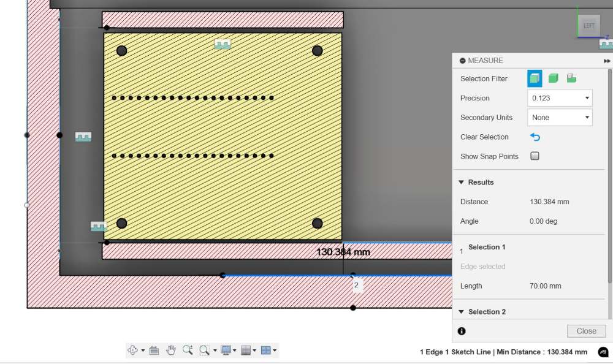The width and height of the screenshot is (613, 364).
Task: Activate the Pan hand tool
Action: pyautogui.click(x=170, y=350)
